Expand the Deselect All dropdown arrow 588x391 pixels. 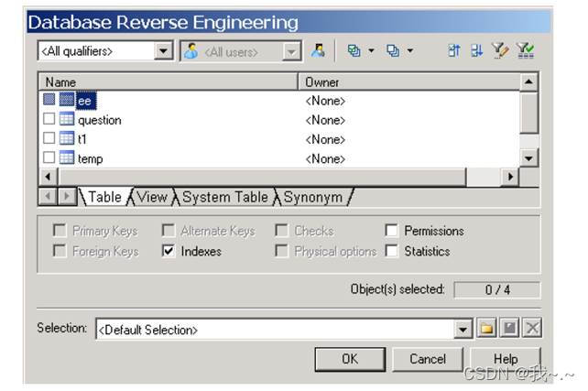(410, 50)
